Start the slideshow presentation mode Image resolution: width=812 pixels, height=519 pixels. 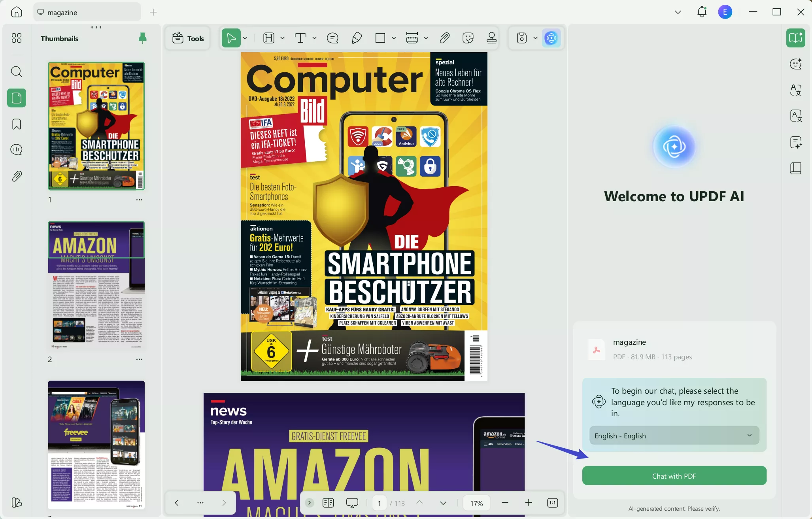point(352,503)
